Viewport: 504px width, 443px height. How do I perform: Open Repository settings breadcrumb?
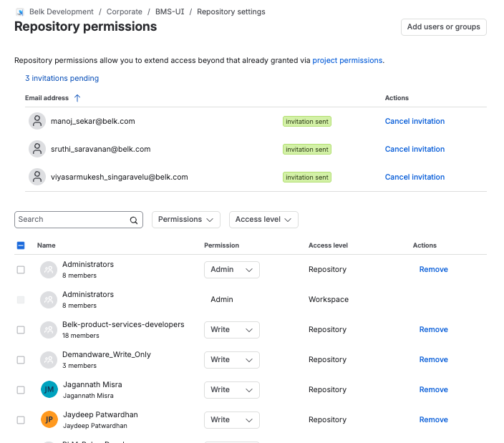[x=231, y=12]
